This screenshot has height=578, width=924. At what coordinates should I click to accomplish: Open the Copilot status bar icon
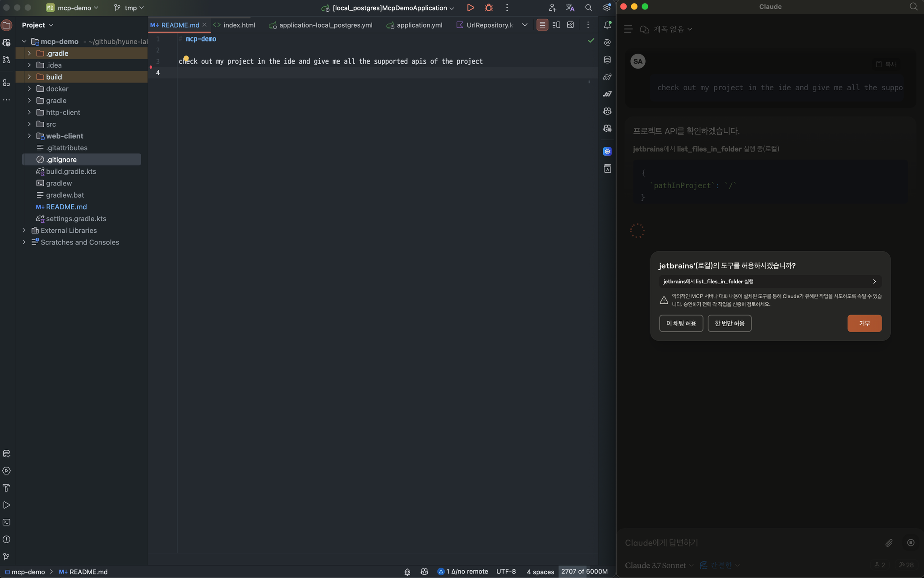point(424,572)
